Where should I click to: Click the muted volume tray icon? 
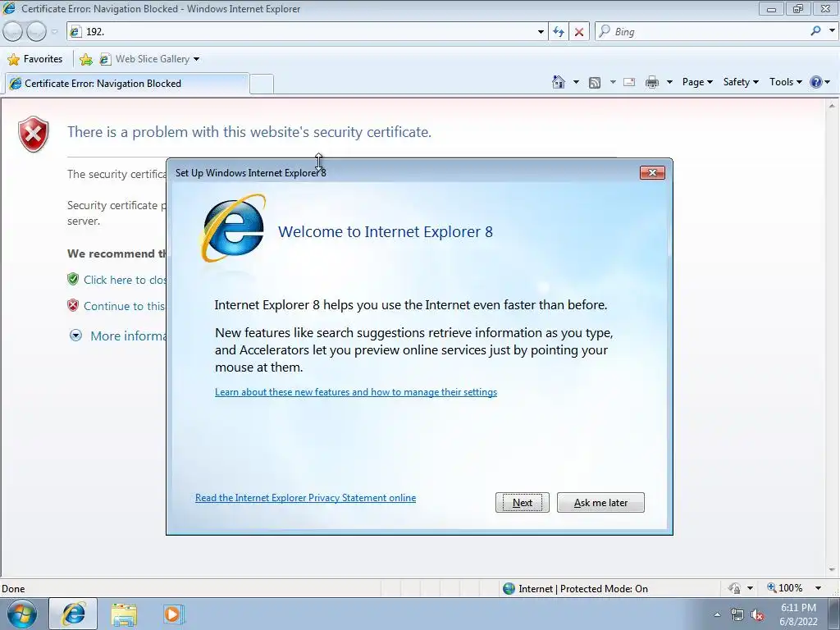click(x=757, y=614)
